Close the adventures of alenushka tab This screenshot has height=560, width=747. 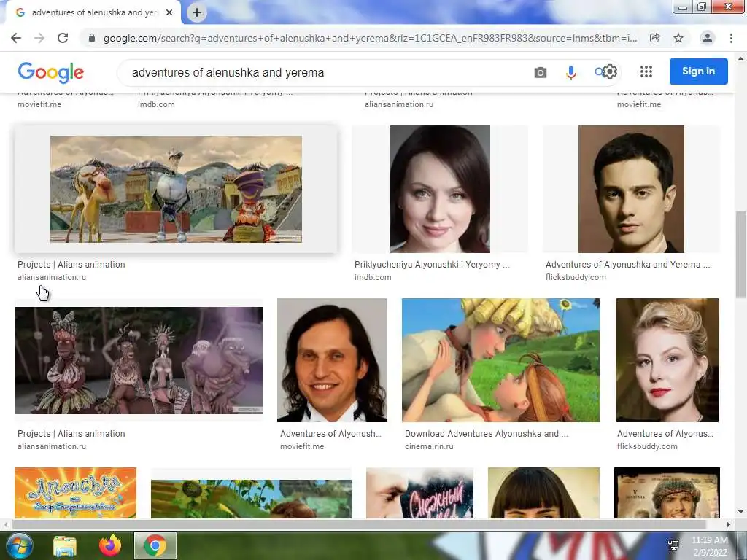pyautogui.click(x=169, y=13)
